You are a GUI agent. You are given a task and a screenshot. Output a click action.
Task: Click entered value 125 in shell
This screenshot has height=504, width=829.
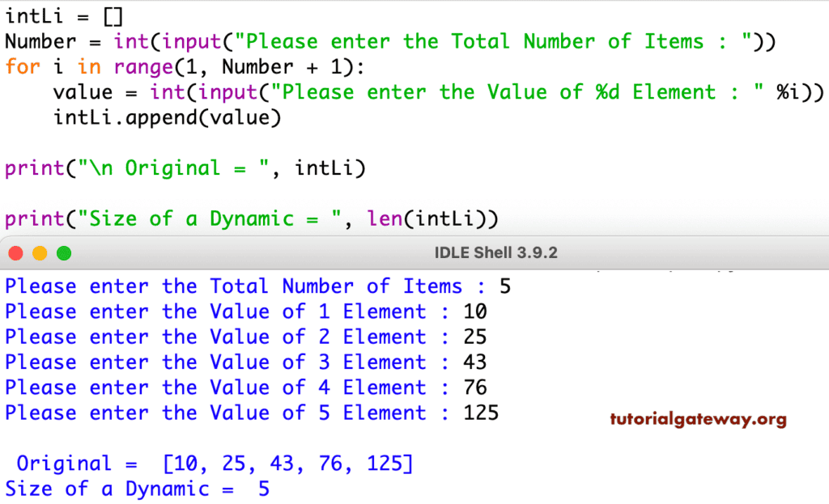pos(481,413)
